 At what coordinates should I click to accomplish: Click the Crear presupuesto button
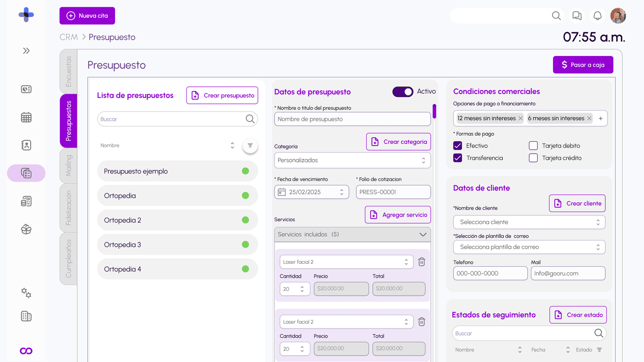(222, 95)
